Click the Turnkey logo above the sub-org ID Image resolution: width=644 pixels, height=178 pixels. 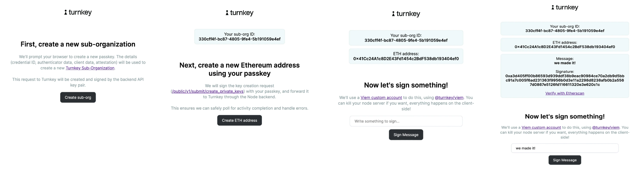point(239,13)
